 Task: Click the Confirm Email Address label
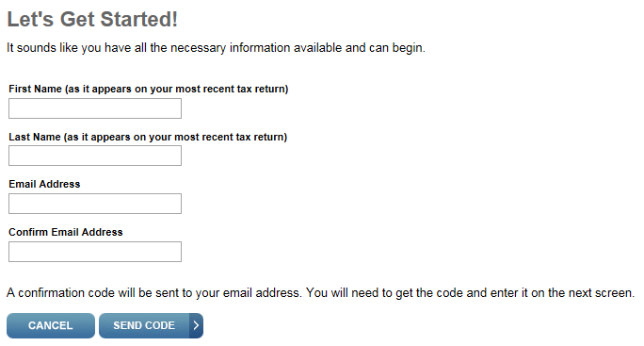click(x=66, y=232)
